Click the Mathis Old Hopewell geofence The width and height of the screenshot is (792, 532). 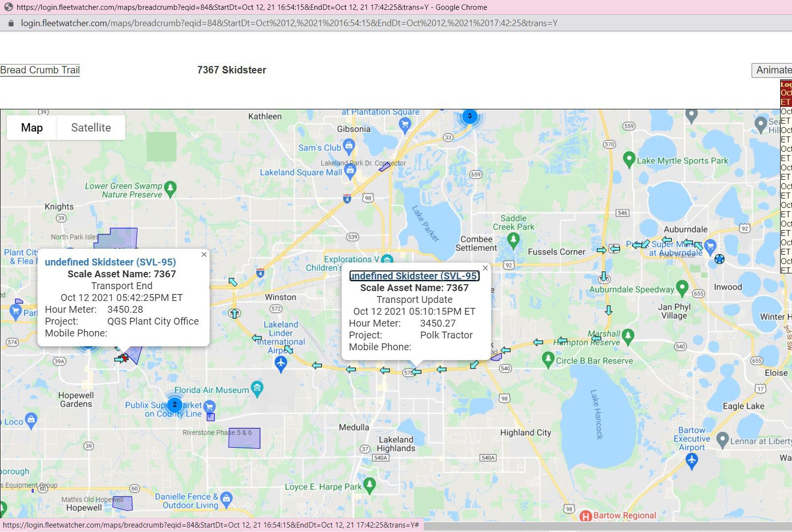[x=122, y=503]
